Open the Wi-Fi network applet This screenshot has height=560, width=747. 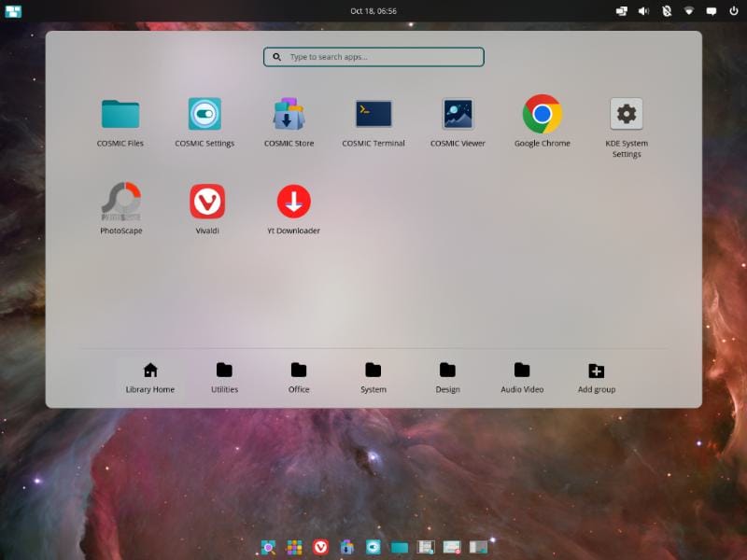pos(689,11)
